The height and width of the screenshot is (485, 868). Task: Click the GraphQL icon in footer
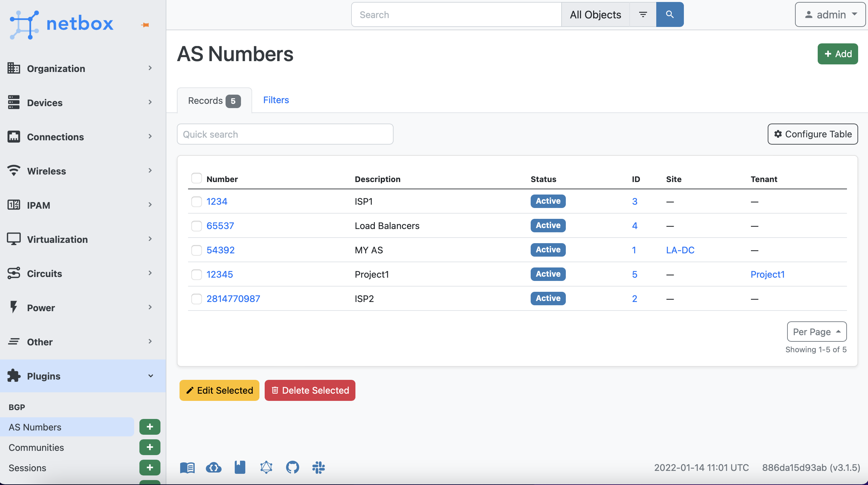pyautogui.click(x=266, y=467)
